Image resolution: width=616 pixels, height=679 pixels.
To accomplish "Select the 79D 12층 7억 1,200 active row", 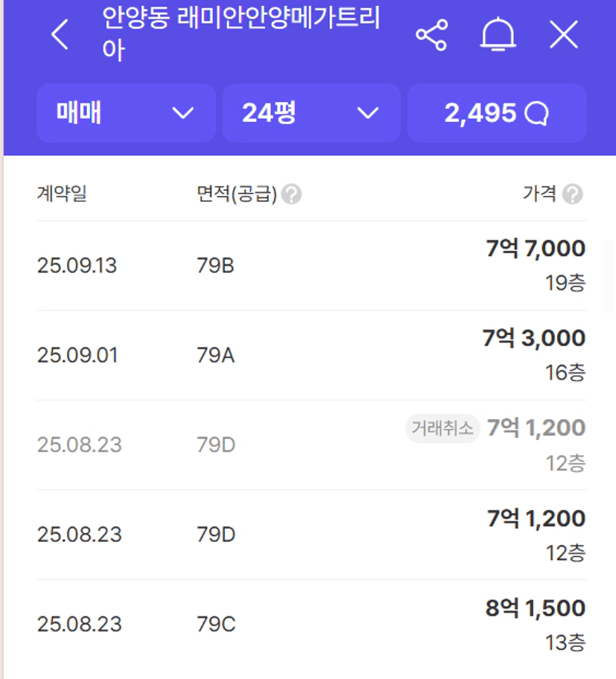I will click(311, 535).
